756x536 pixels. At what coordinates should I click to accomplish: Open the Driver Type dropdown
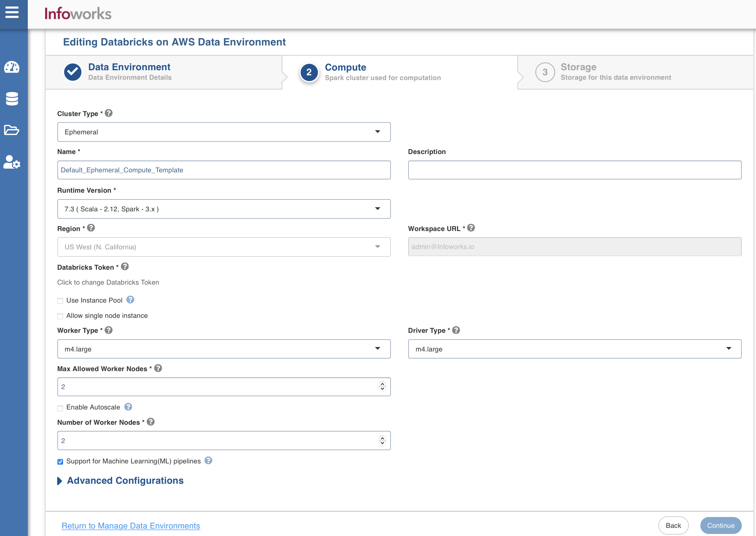click(x=575, y=349)
